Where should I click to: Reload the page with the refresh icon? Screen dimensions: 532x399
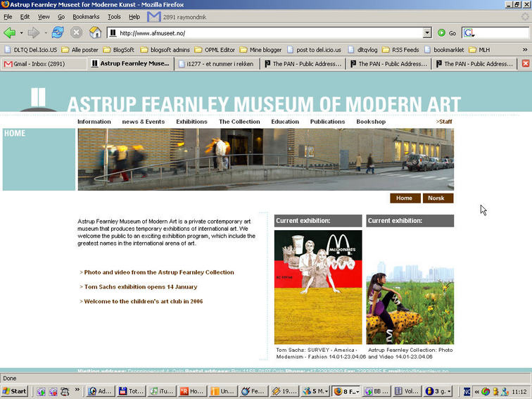pos(58,32)
